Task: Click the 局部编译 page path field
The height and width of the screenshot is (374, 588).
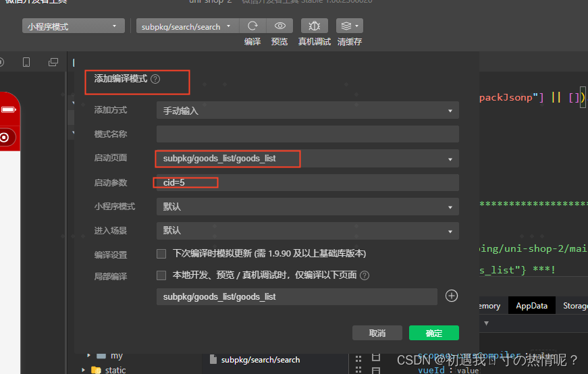Action: point(297,297)
